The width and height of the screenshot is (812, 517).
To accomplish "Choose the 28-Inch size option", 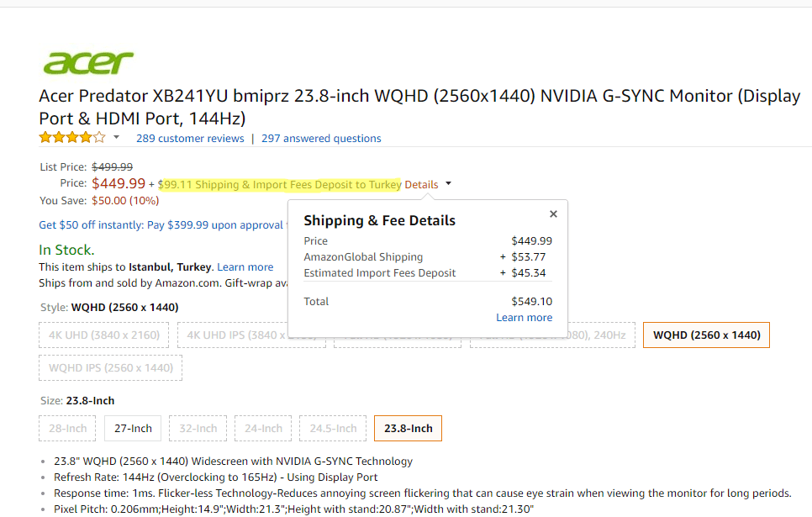I will coord(67,429).
